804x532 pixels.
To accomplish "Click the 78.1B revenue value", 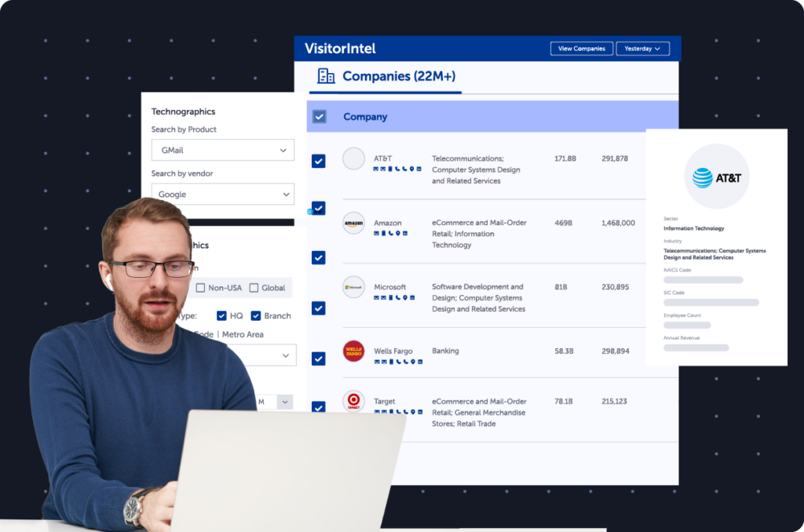I will tap(563, 401).
